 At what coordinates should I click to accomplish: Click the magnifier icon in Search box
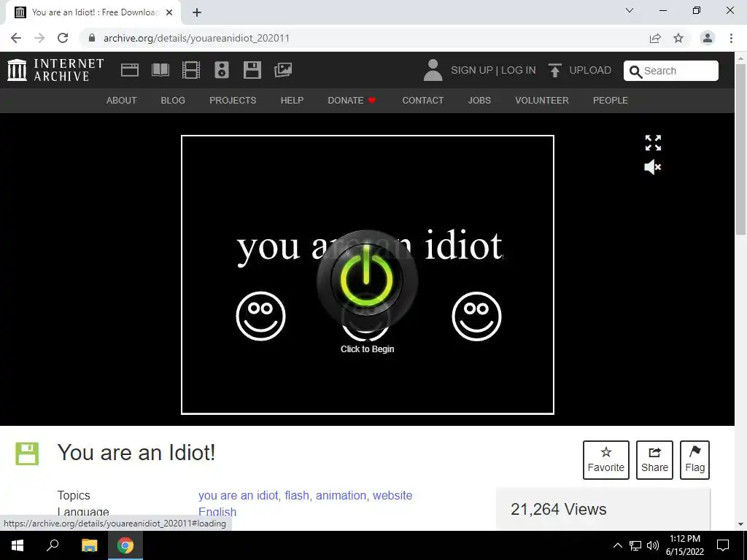point(635,71)
